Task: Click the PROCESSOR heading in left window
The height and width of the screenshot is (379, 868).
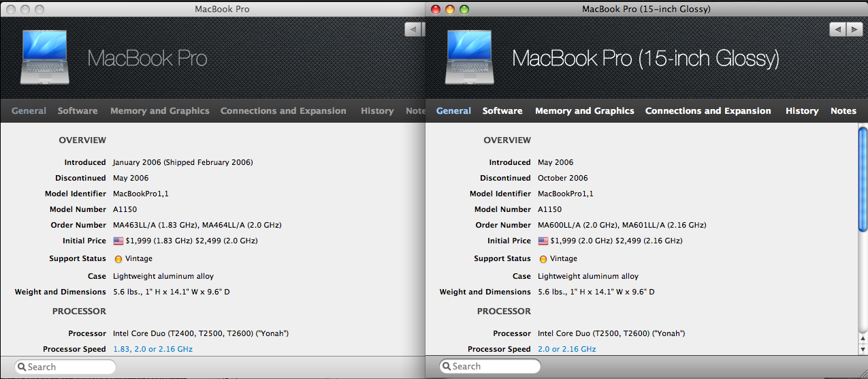Action: [x=80, y=311]
